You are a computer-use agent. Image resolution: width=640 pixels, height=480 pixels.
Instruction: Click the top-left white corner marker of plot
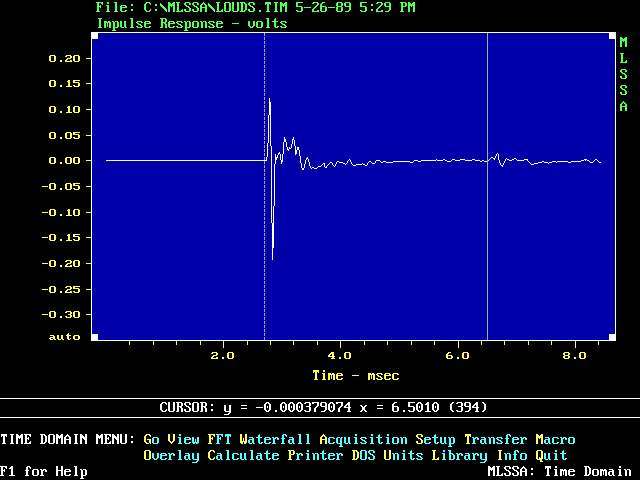[x=95, y=36]
